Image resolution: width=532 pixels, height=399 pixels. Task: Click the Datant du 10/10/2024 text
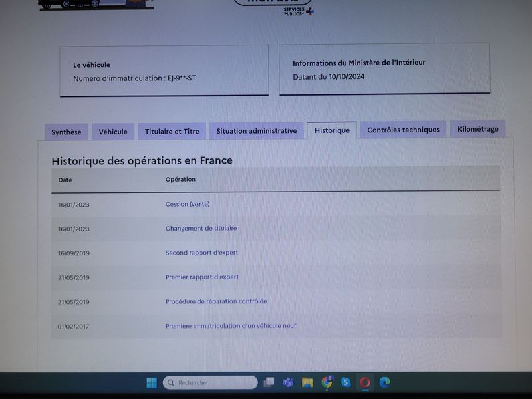[x=329, y=76]
